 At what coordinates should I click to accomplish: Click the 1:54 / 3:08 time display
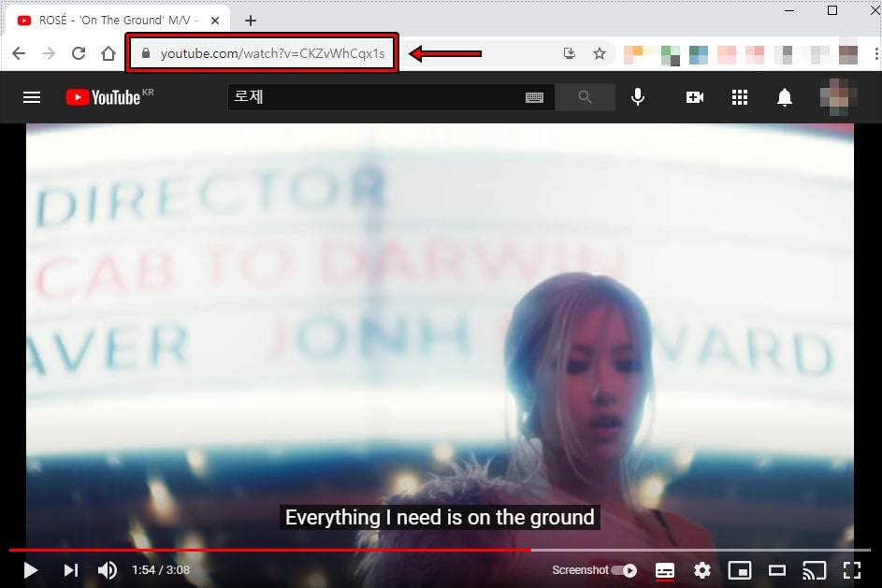(x=161, y=570)
